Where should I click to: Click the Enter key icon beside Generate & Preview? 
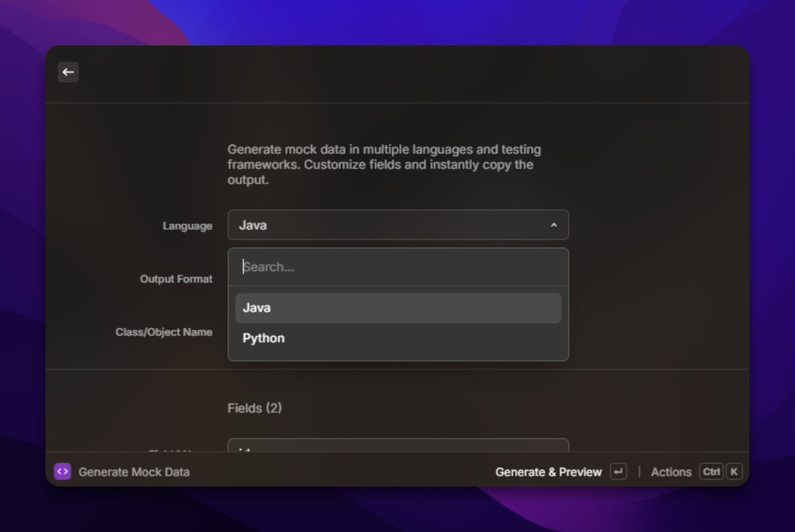tap(618, 471)
